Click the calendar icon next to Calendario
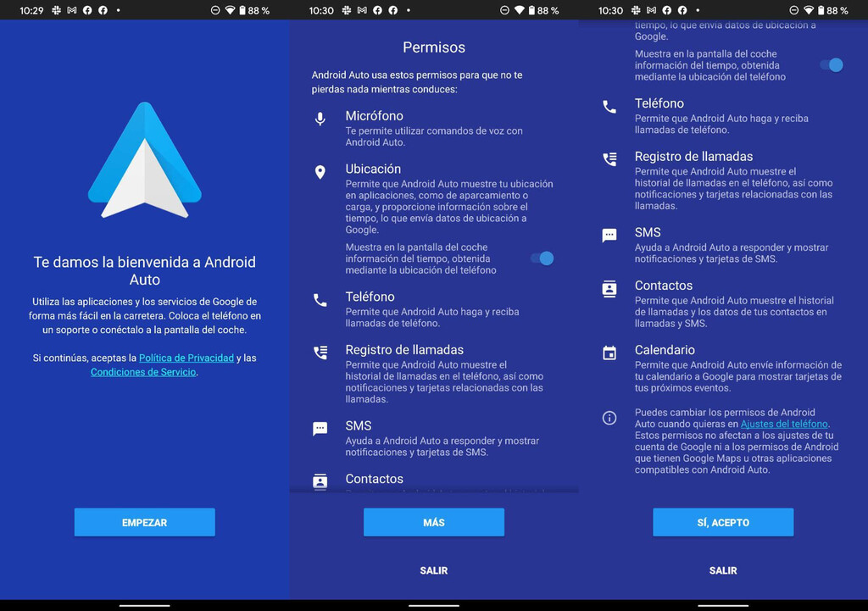868x611 pixels. point(609,353)
